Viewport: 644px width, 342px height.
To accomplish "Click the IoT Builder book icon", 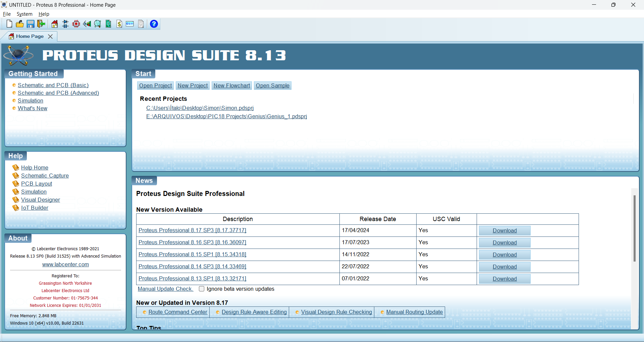I will pos(15,208).
